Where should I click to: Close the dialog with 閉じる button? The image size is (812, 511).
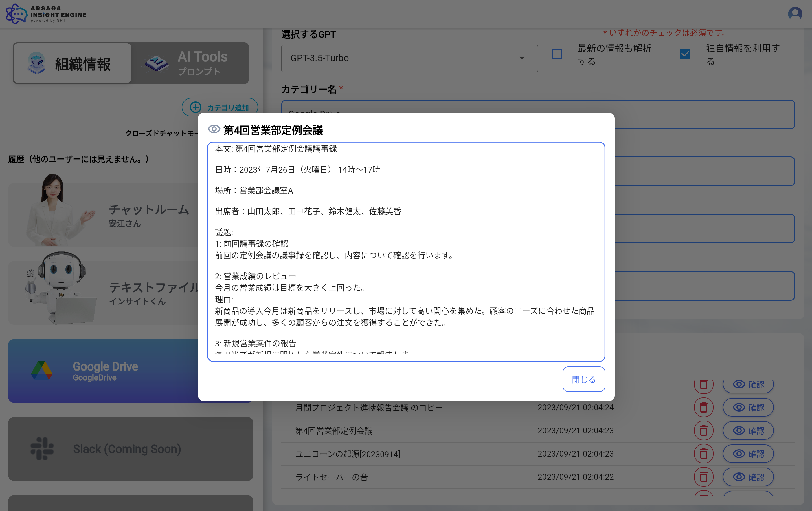pyautogui.click(x=583, y=379)
